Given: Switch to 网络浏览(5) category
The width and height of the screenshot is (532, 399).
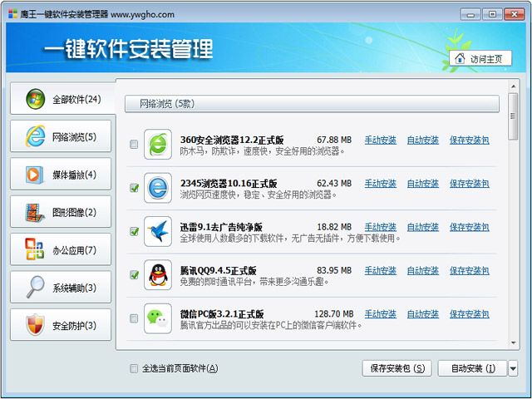Looking at the screenshot, I should coord(61,136).
